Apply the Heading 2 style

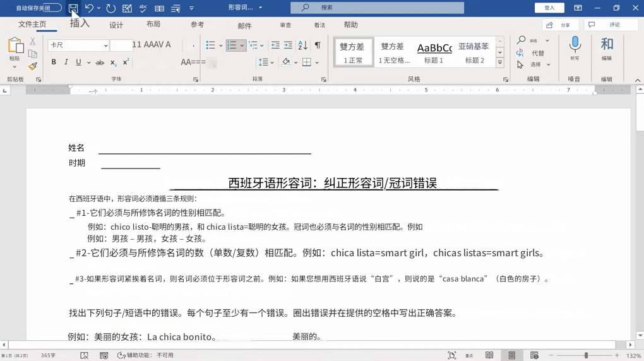[x=474, y=52]
